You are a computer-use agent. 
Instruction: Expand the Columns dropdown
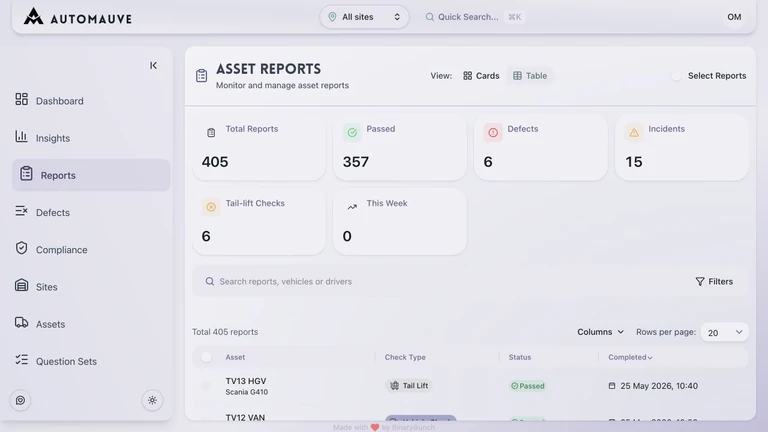(x=600, y=332)
